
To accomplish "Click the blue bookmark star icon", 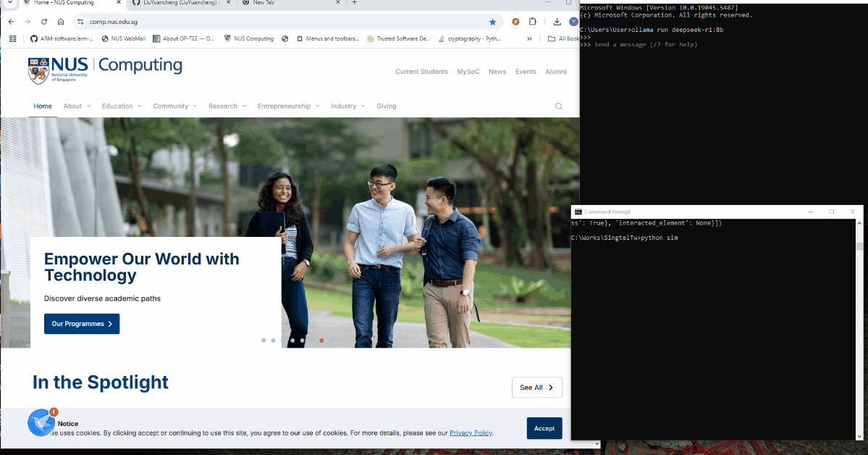I will (493, 22).
